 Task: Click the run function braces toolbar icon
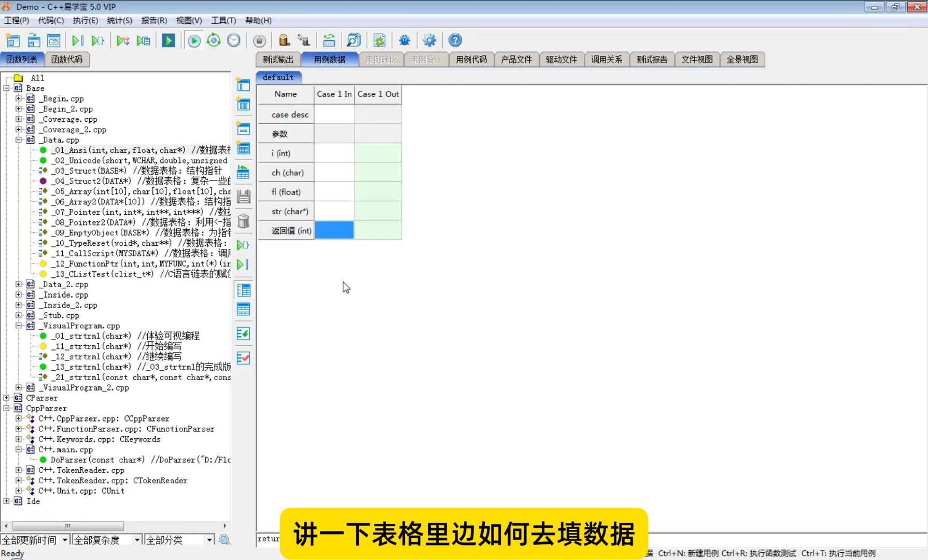pos(97,40)
